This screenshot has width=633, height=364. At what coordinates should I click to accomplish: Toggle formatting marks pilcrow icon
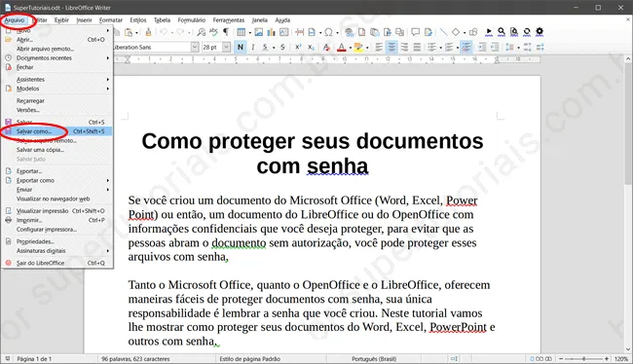(226, 32)
